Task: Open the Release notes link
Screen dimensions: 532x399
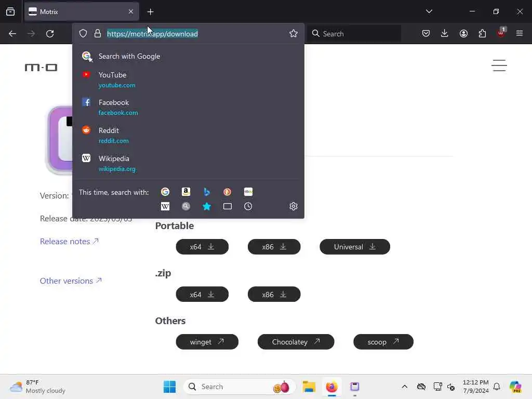Action: pos(69,241)
